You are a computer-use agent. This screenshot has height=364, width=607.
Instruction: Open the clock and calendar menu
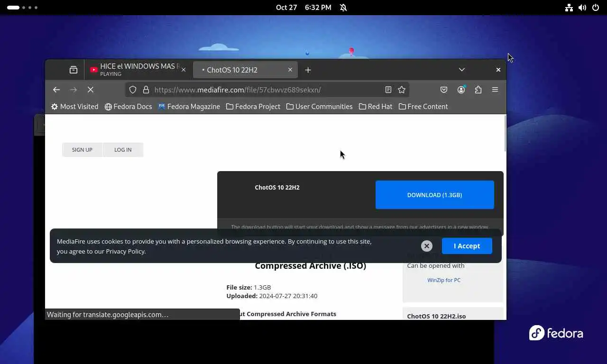[303, 8]
